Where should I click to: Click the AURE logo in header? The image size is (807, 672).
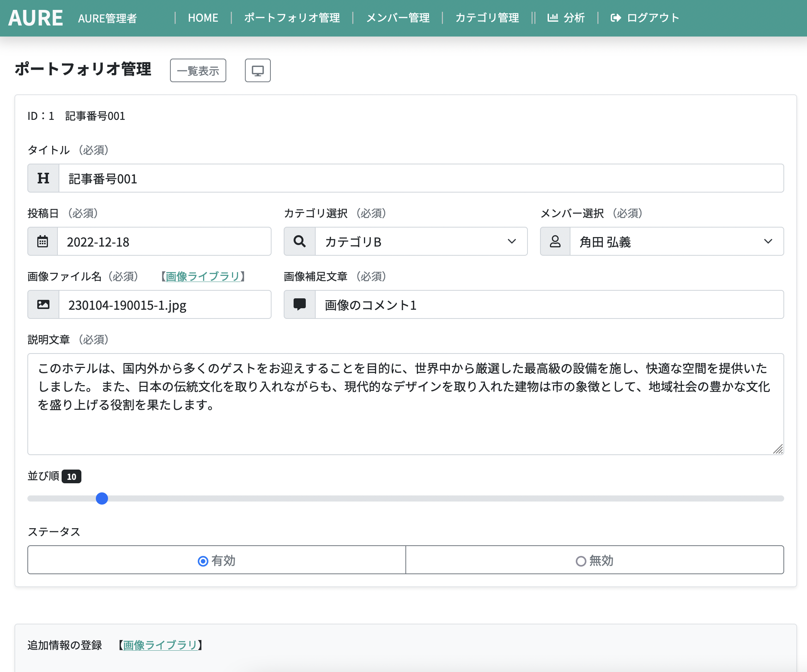pyautogui.click(x=35, y=18)
